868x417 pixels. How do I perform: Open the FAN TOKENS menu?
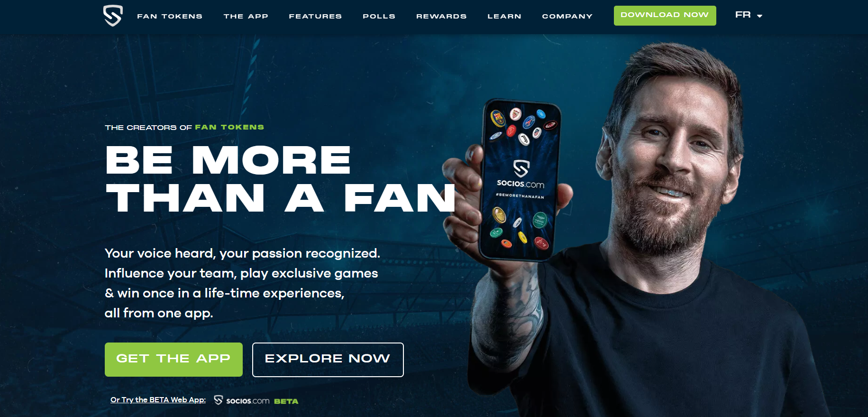click(x=170, y=16)
